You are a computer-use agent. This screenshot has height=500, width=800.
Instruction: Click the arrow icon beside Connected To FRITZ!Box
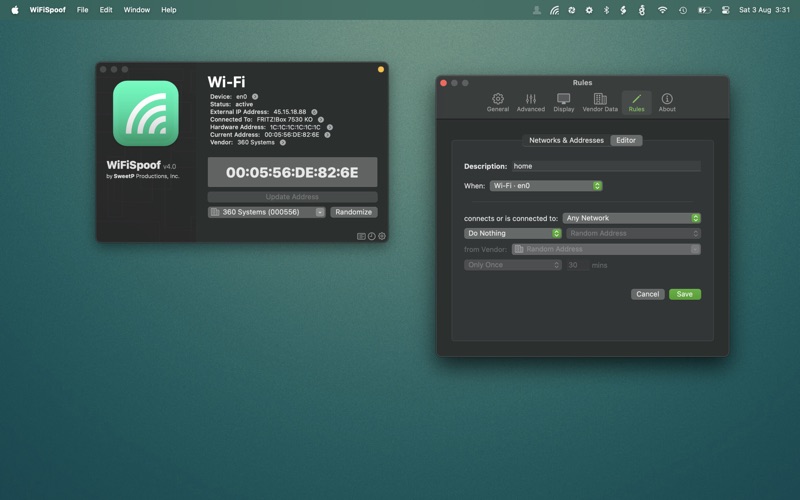(321, 119)
